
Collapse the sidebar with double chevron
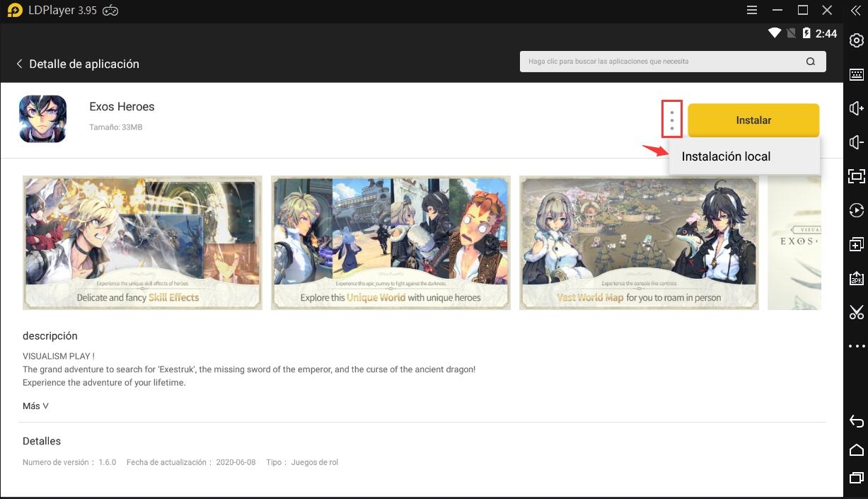[x=855, y=11]
